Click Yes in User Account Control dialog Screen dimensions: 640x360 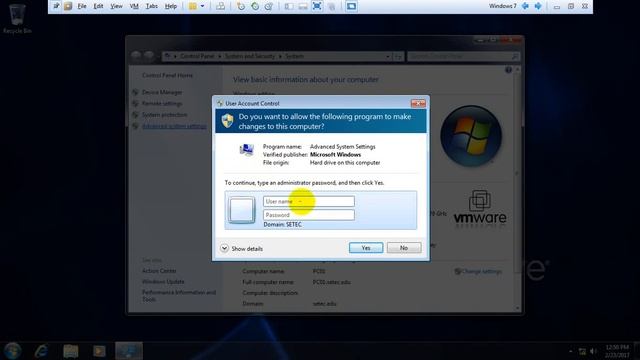pos(366,248)
